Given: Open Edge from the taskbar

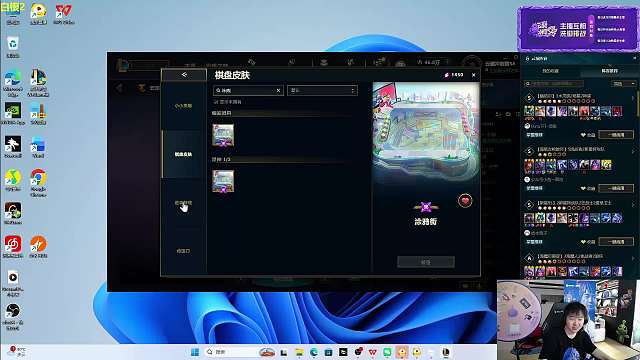Looking at the screenshot, I should coord(313,352).
